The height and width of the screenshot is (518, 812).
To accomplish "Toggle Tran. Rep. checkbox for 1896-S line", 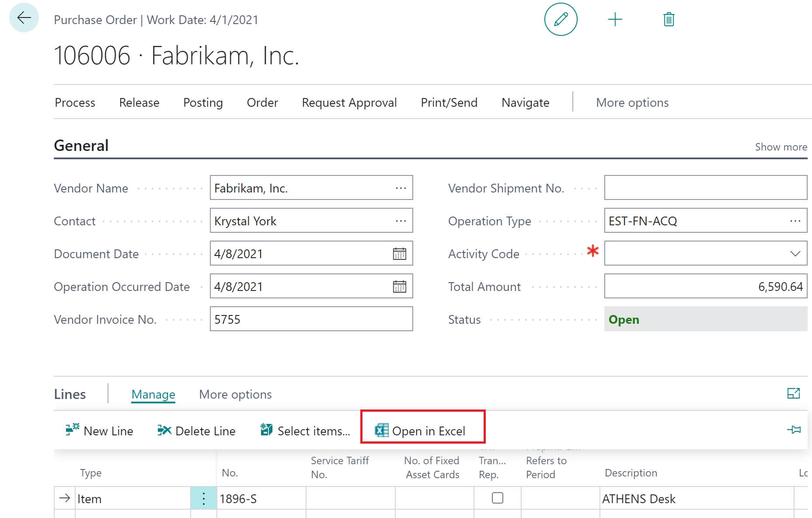I will pos(497,498).
